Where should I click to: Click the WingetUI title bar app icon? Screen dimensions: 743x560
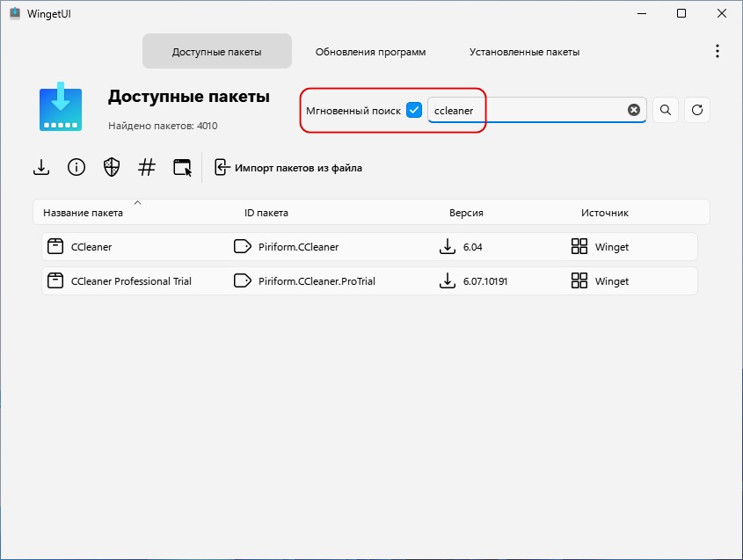15,13
